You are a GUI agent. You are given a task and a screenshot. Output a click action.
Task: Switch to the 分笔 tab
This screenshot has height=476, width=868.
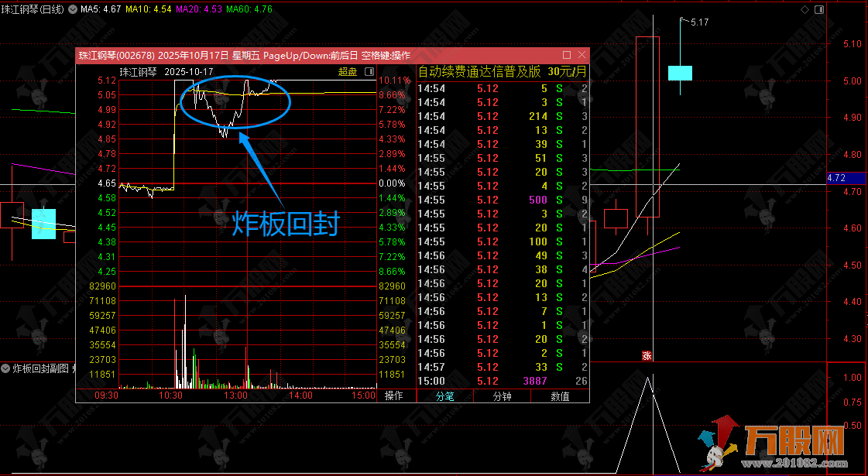click(444, 396)
